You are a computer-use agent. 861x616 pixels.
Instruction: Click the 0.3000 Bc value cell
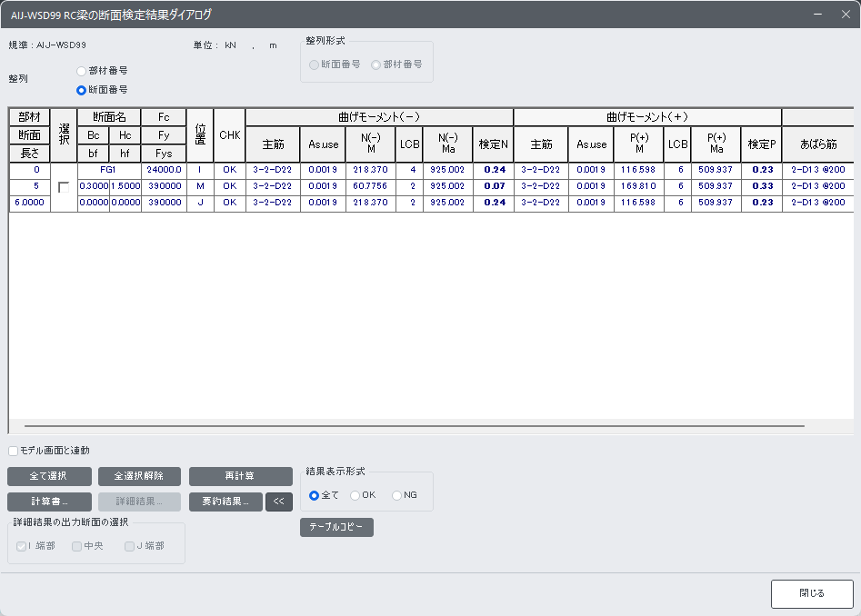(94, 186)
